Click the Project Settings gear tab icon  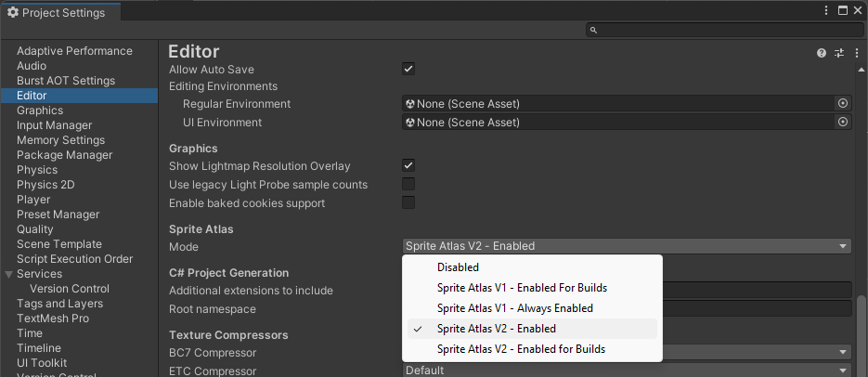tap(13, 12)
